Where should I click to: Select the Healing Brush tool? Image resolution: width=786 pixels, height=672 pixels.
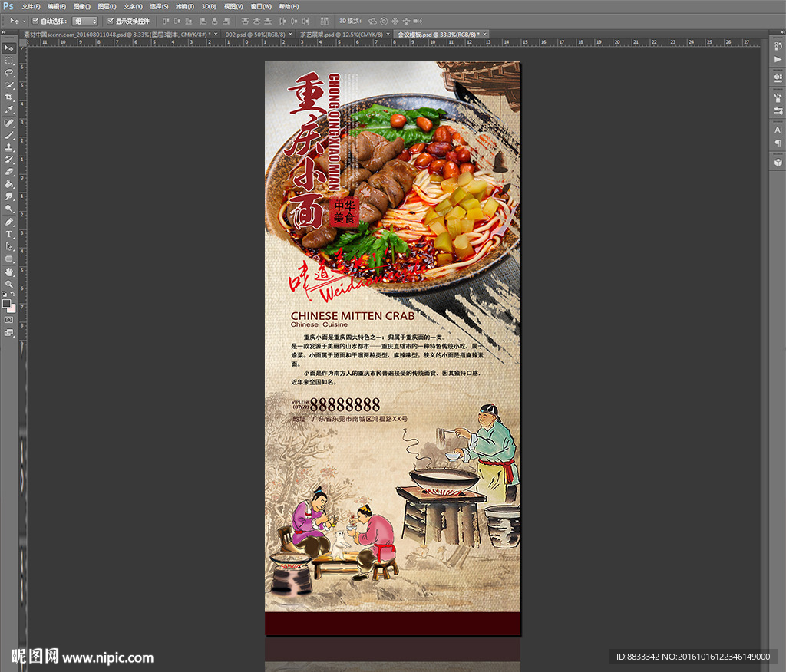coord(9,123)
